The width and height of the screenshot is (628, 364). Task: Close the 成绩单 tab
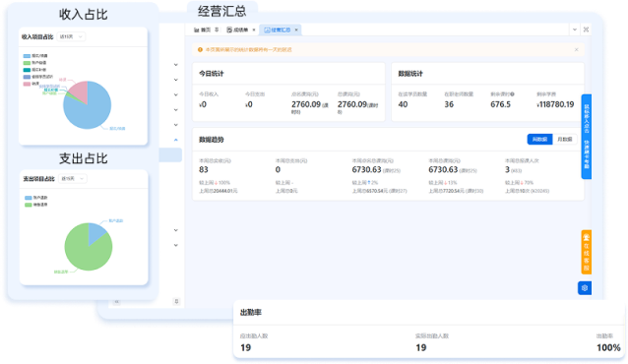pos(254,30)
